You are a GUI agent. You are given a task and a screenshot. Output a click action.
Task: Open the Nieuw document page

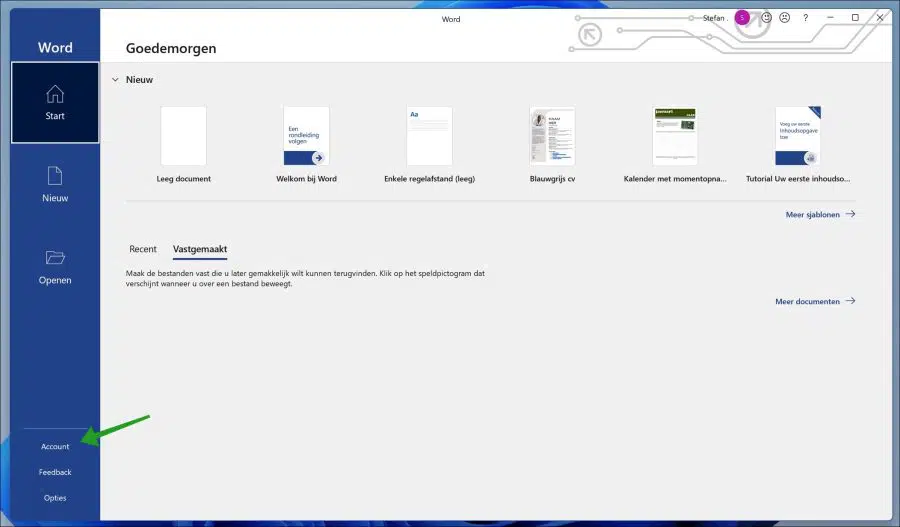[x=55, y=184]
